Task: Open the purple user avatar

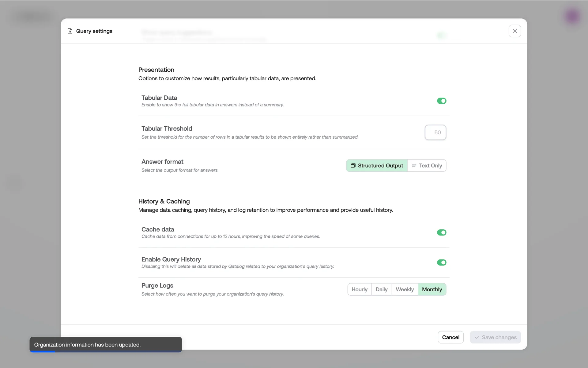Action: [572, 16]
